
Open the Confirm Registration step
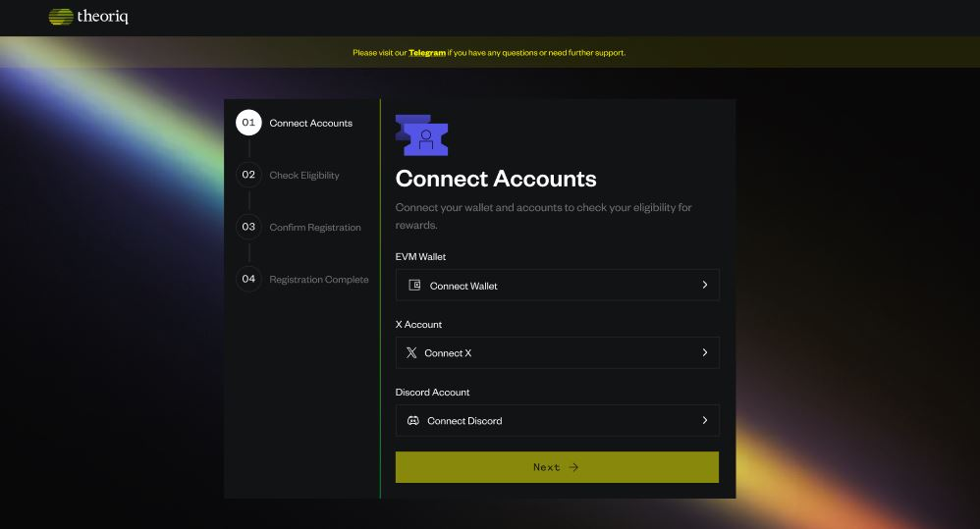(x=315, y=228)
